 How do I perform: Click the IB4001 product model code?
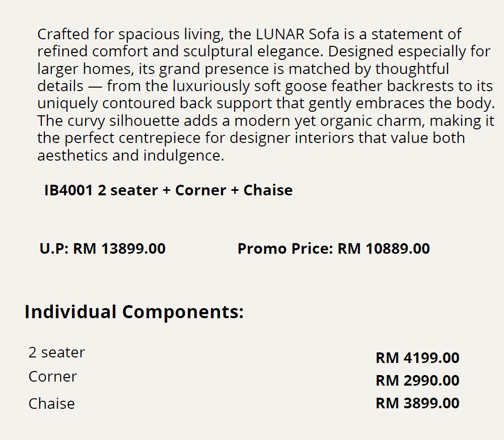coord(68,190)
